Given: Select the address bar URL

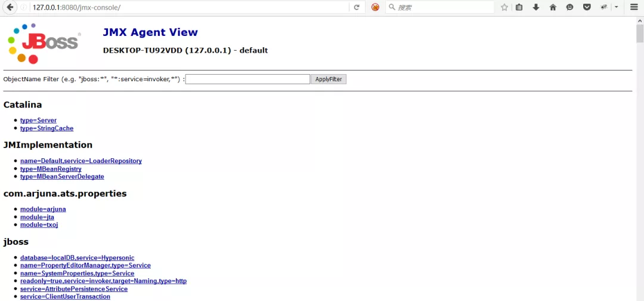Looking at the screenshot, I should (76, 7).
